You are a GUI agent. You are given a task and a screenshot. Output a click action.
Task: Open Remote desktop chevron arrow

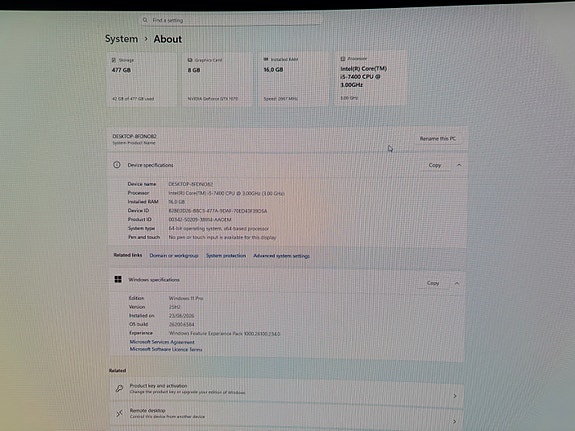point(454,421)
